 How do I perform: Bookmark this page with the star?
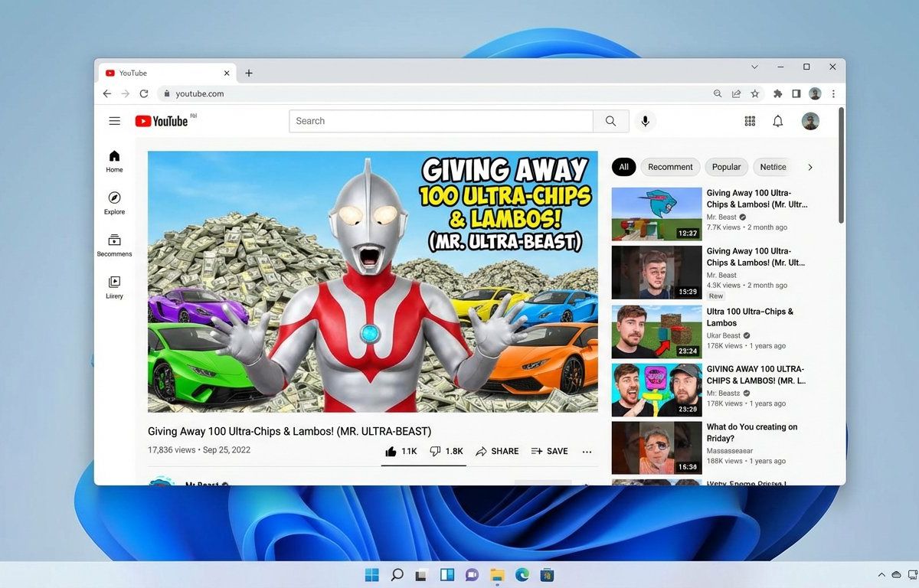755,93
